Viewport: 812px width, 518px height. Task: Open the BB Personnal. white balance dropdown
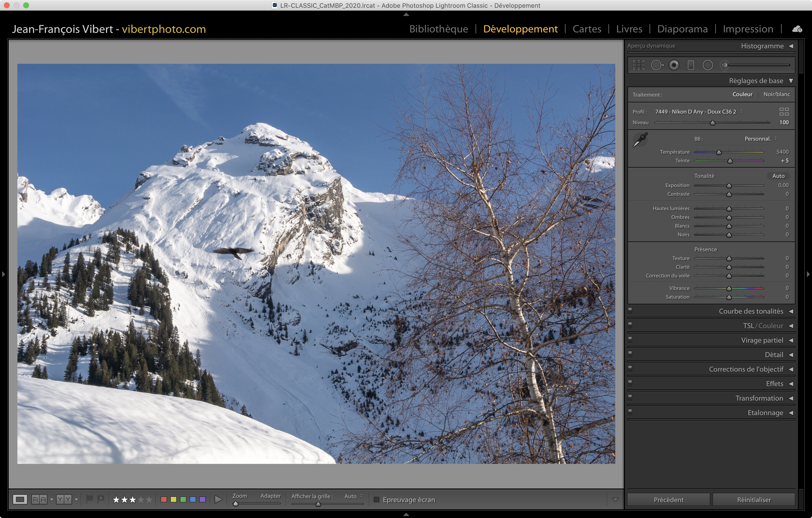pyautogui.click(x=760, y=139)
